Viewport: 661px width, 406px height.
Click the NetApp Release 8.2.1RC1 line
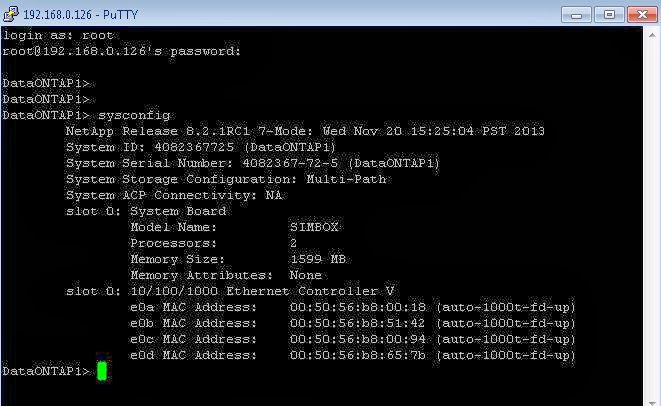click(x=305, y=131)
